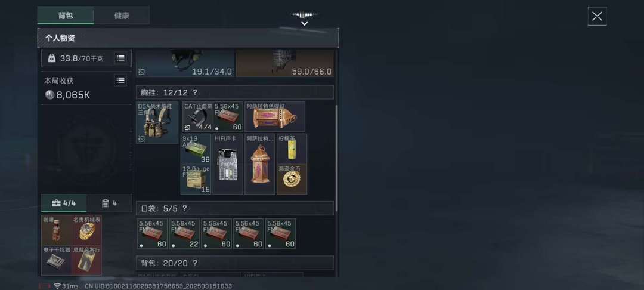Show help for 口袋 5/5 section

pyautogui.click(x=185, y=208)
